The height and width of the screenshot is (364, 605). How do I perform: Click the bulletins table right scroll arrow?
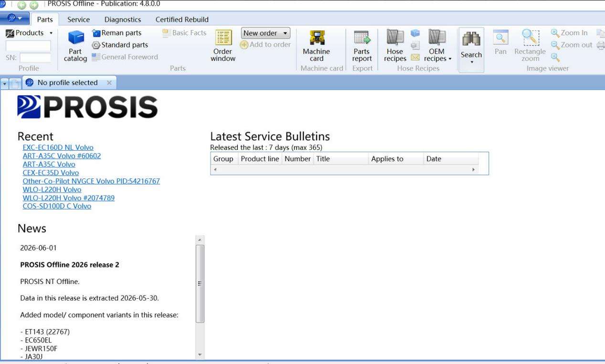coord(474,169)
